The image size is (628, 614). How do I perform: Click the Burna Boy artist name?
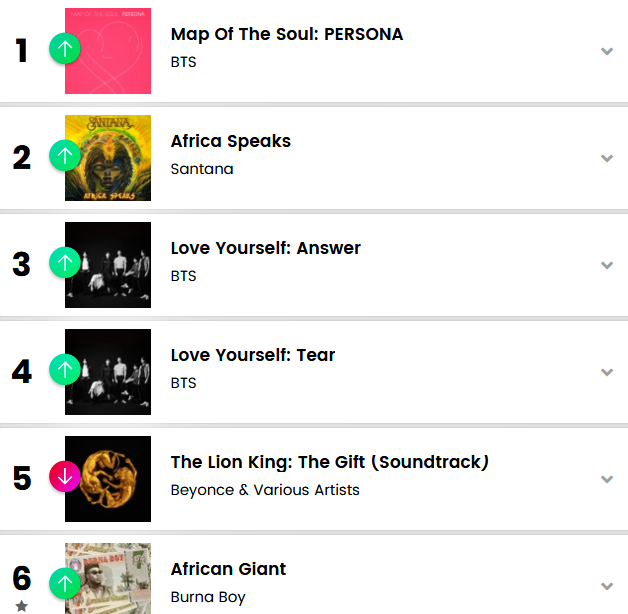pyautogui.click(x=208, y=597)
